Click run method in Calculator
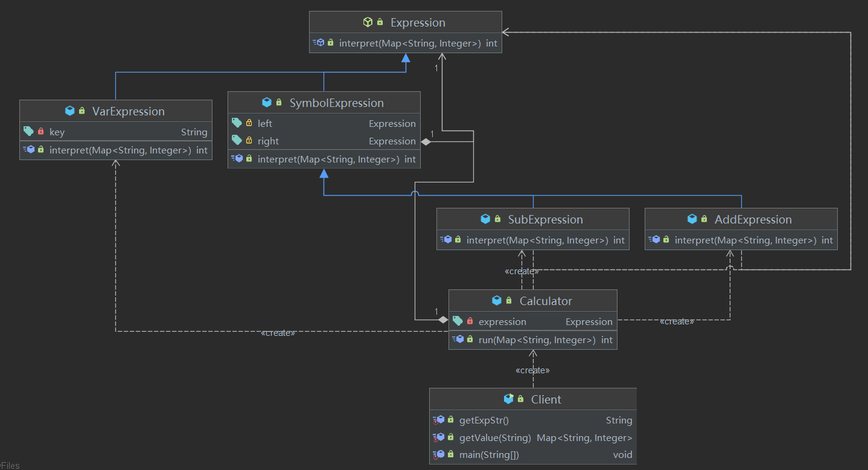This screenshot has width=868, height=470. [x=532, y=340]
